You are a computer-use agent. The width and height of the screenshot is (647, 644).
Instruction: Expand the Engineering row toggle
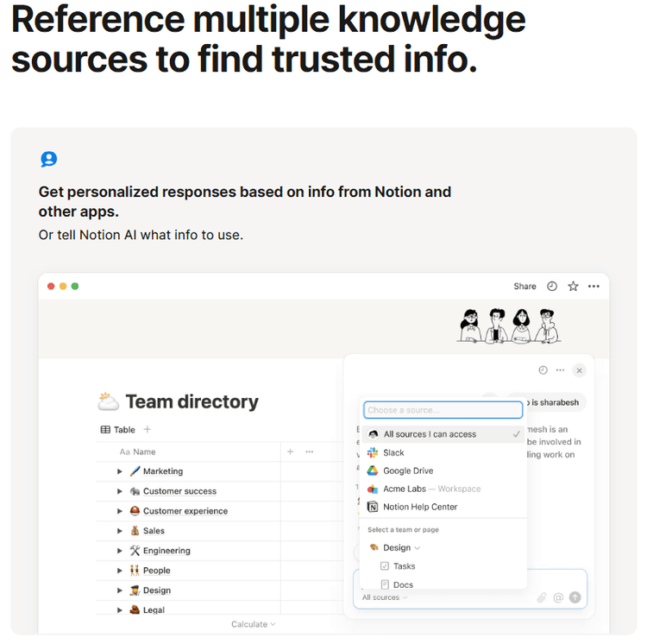tap(120, 551)
